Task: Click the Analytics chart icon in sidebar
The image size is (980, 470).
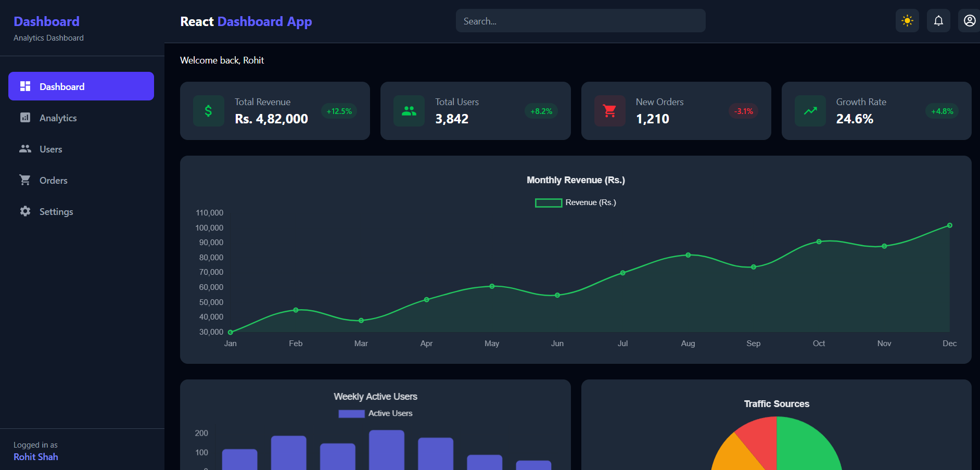Action: coord(25,118)
